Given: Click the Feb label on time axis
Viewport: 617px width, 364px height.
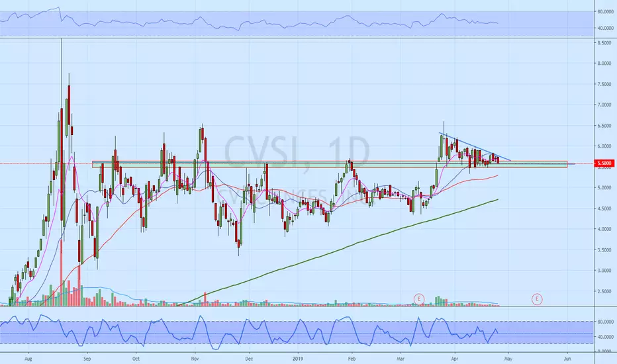Looking at the screenshot, I should click(352, 359).
